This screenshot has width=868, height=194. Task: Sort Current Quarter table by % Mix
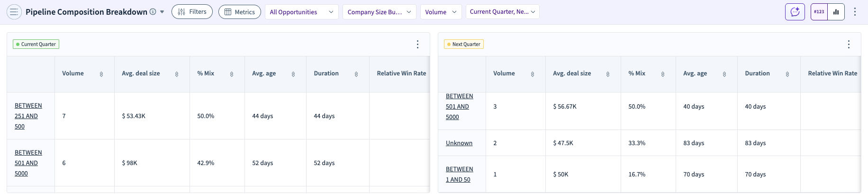pos(232,74)
